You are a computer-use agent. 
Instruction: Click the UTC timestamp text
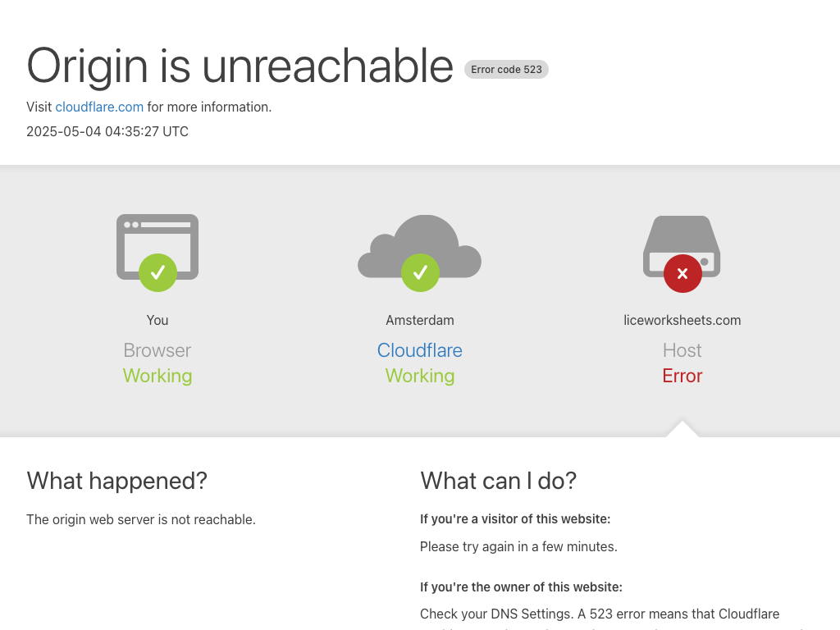tap(107, 131)
